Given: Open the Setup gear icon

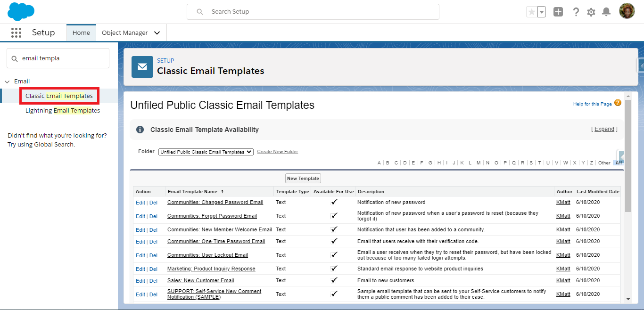Looking at the screenshot, I should pyautogui.click(x=591, y=12).
